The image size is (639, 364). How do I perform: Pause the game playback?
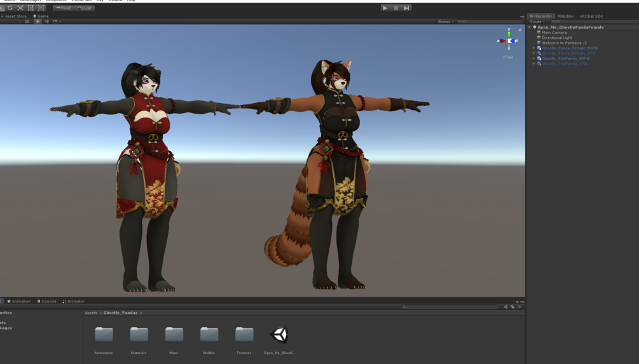point(395,8)
